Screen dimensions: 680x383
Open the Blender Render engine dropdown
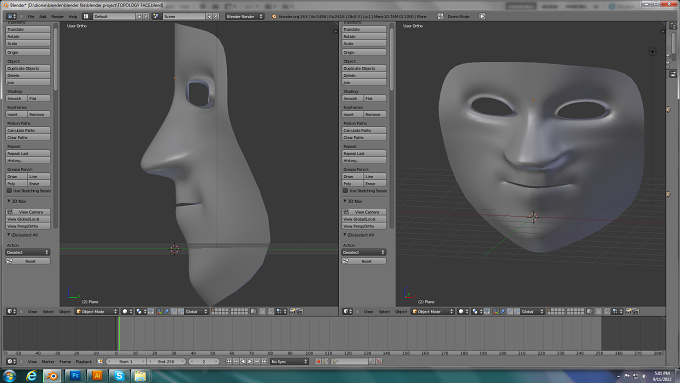click(245, 16)
